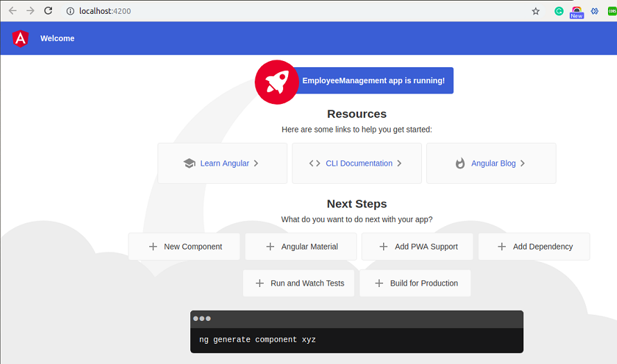Click 'What do you want to do next' text

pos(357,219)
